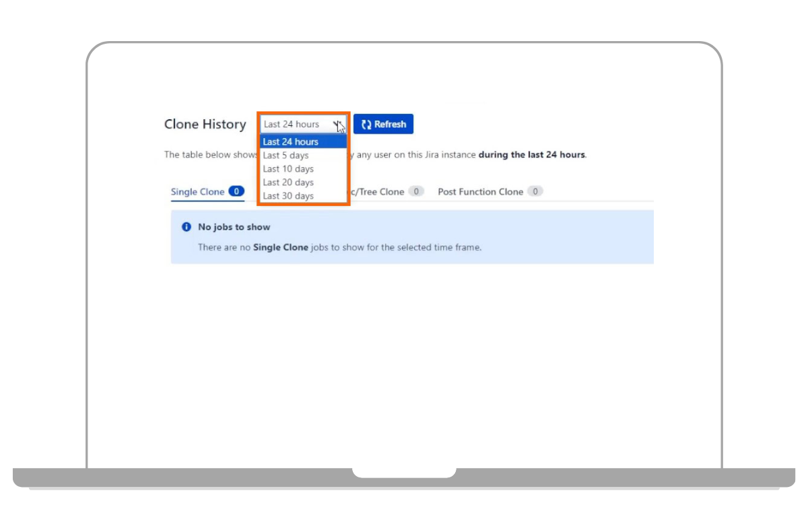The height and width of the screenshot is (532, 808).
Task: Open the Last 24 hours time frame dropdown
Action: pyautogui.click(x=302, y=125)
